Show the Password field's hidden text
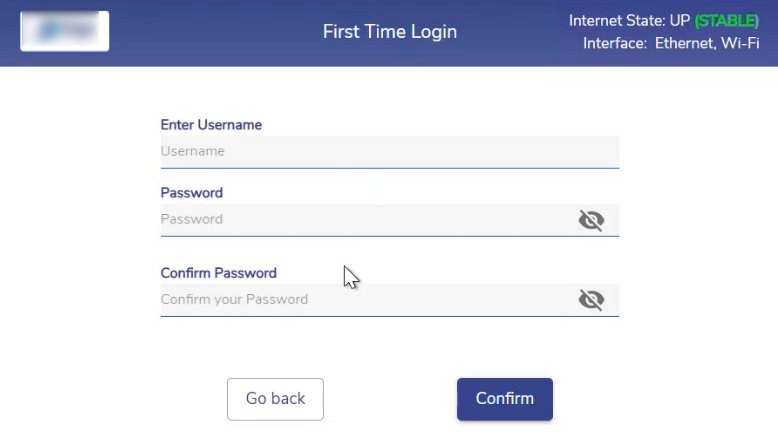 [591, 220]
